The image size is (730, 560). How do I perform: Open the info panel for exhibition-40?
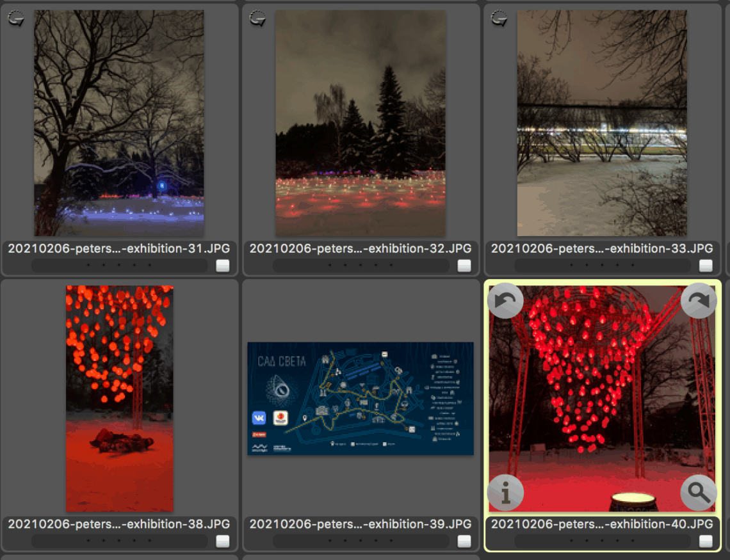click(505, 493)
